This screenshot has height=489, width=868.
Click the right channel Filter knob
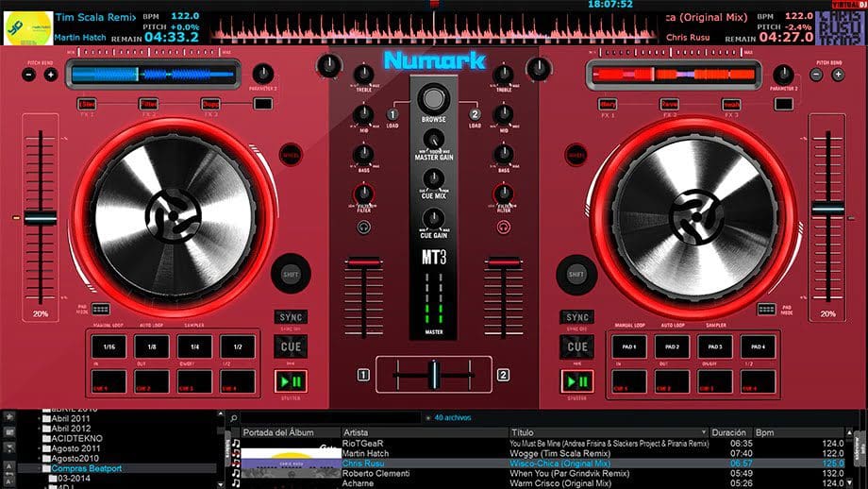(x=503, y=194)
